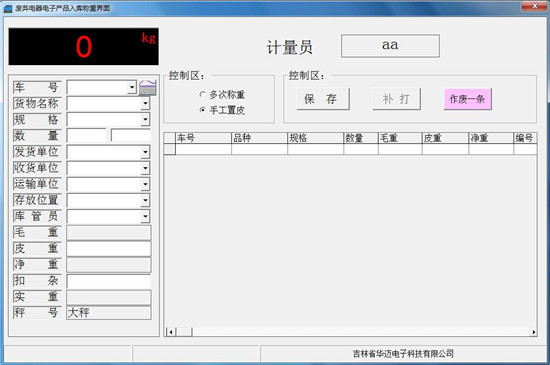Click the 数量 column header in table

tap(361, 138)
